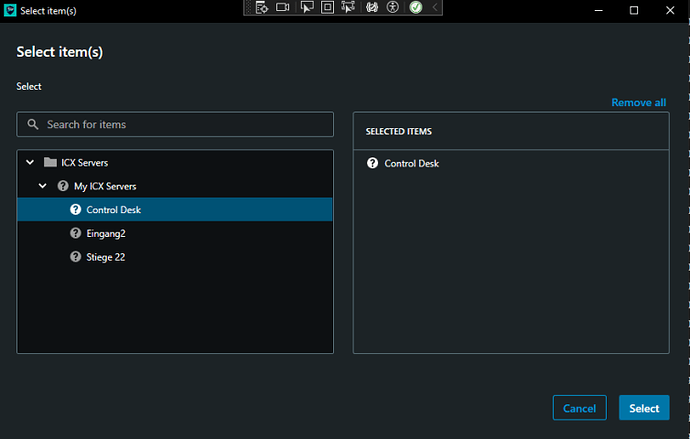Screen dimensions: 690x439
Task: Click the ICX Servers folder icon
Action: coord(50,162)
